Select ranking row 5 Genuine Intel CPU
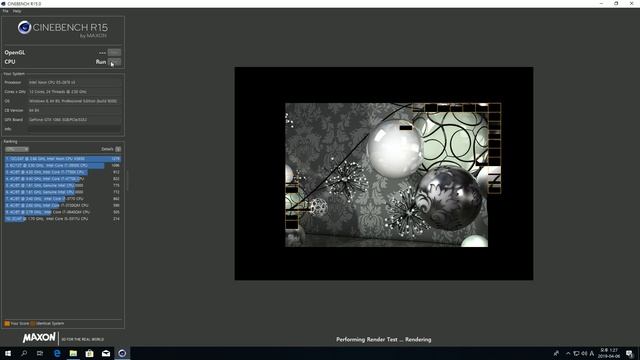 pyautogui.click(x=63, y=185)
